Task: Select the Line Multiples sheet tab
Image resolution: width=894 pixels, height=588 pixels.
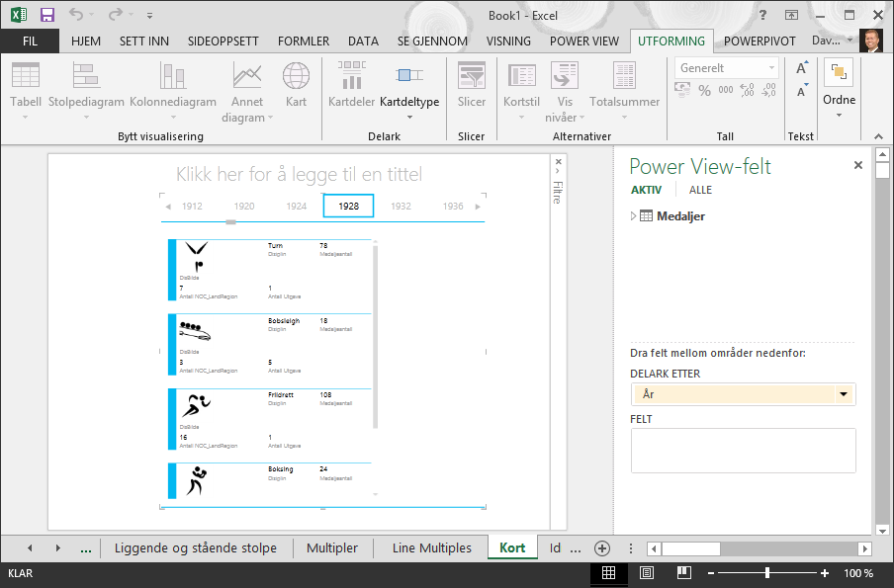Action: [x=431, y=548]
